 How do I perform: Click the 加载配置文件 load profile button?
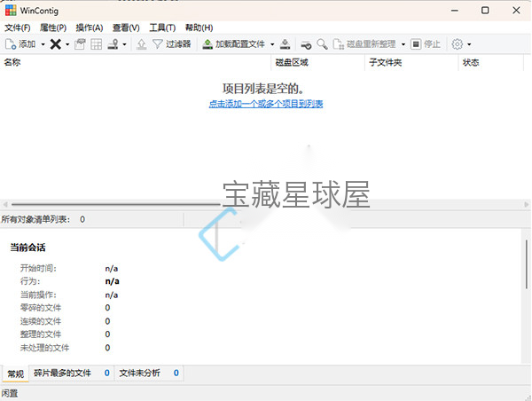(233, 44)
